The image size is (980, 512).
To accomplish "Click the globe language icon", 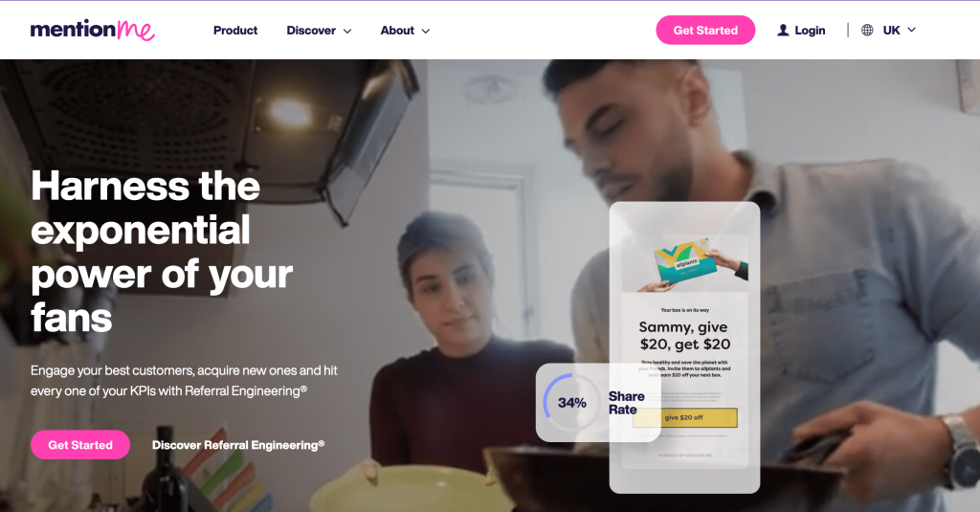I will point(867,30).
